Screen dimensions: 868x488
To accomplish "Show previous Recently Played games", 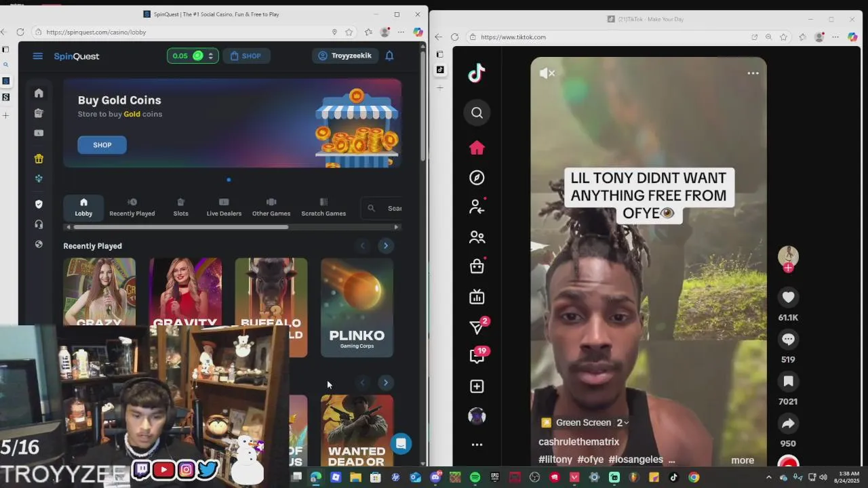I will (362, 245).
